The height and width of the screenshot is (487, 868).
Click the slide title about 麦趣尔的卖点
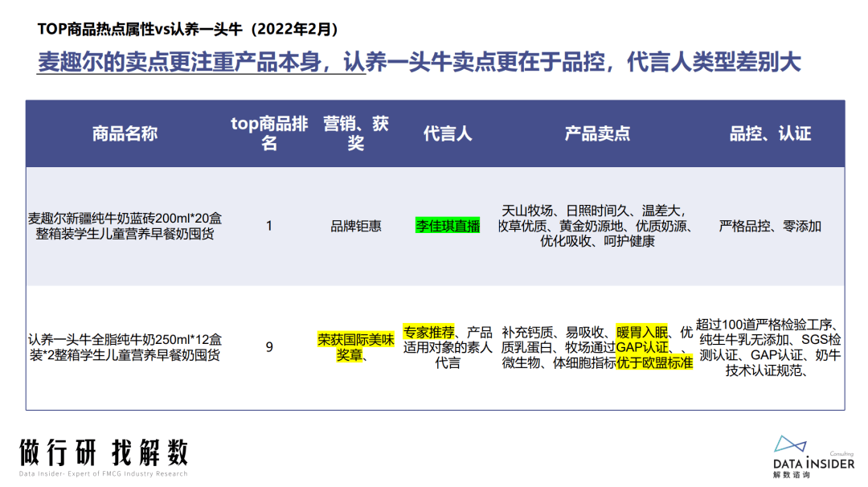[426, 60]
